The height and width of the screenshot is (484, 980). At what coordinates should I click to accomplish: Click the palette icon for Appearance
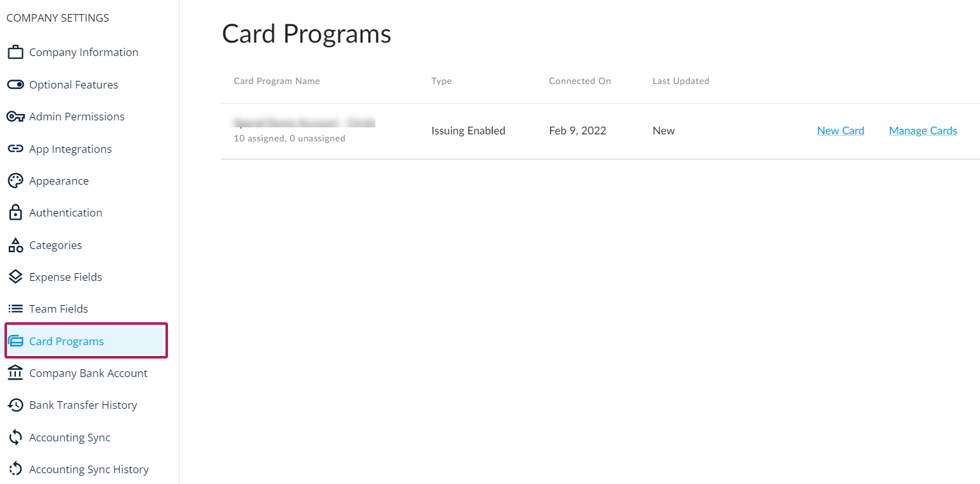coord(15,181)
